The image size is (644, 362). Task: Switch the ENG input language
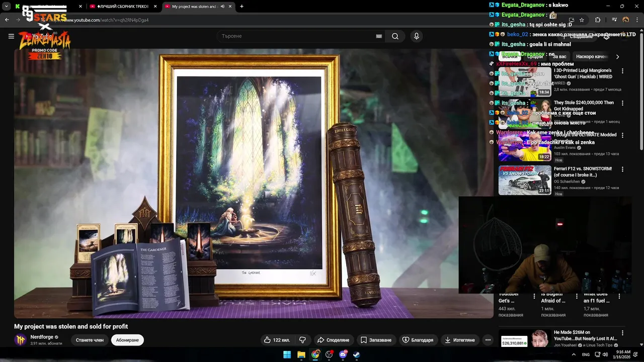(586, 354)
